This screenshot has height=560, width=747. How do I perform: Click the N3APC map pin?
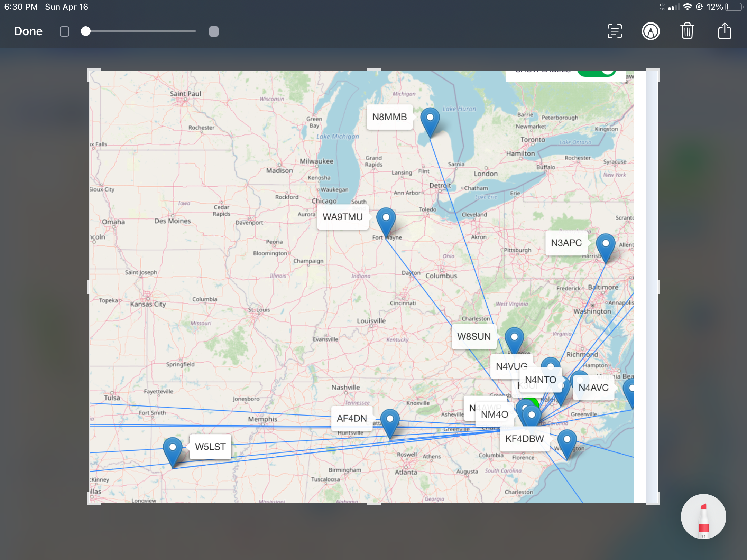click(x=606, y=249)
